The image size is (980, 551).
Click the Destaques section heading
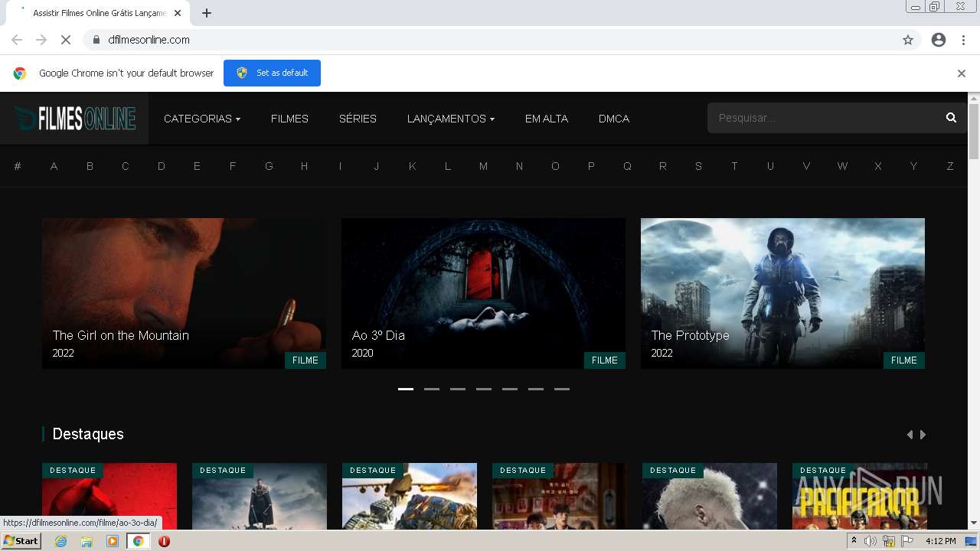point(88,434)
